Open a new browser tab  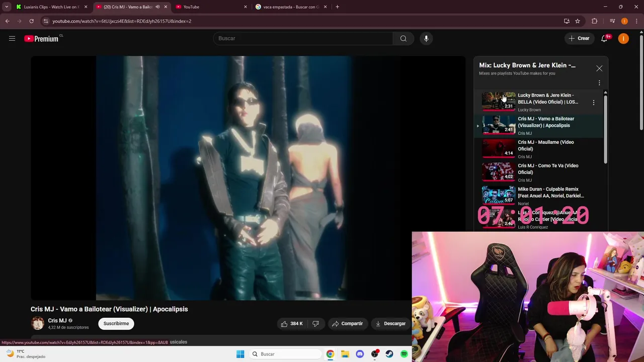(337, 7)
